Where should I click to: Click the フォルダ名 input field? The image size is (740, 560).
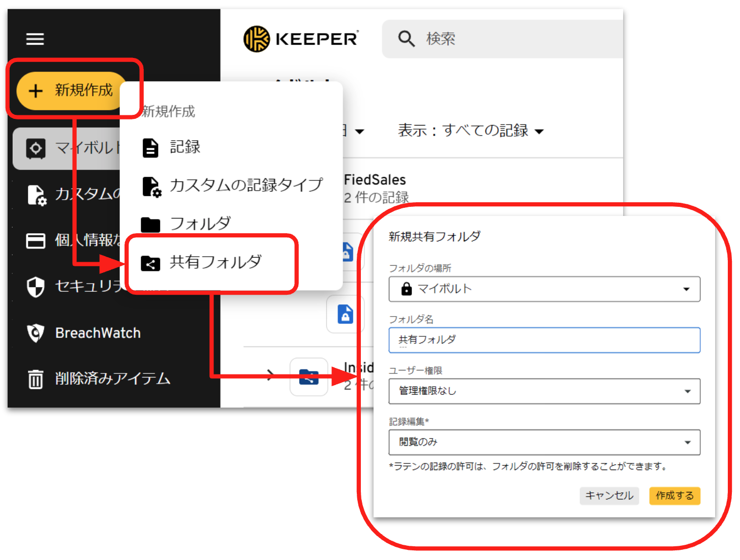(544, 340)
